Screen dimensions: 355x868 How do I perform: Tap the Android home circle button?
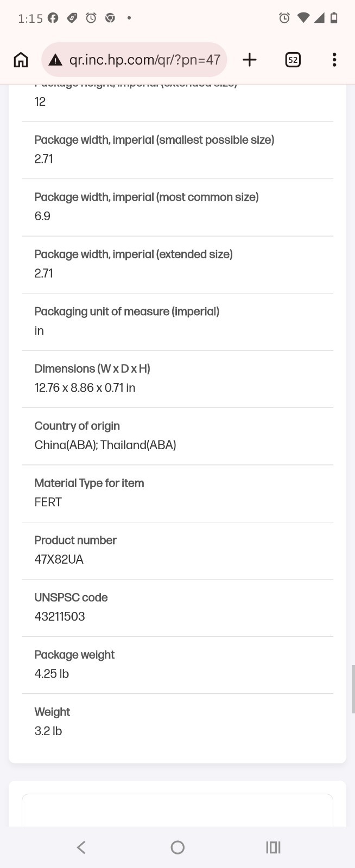pos(177,847)
